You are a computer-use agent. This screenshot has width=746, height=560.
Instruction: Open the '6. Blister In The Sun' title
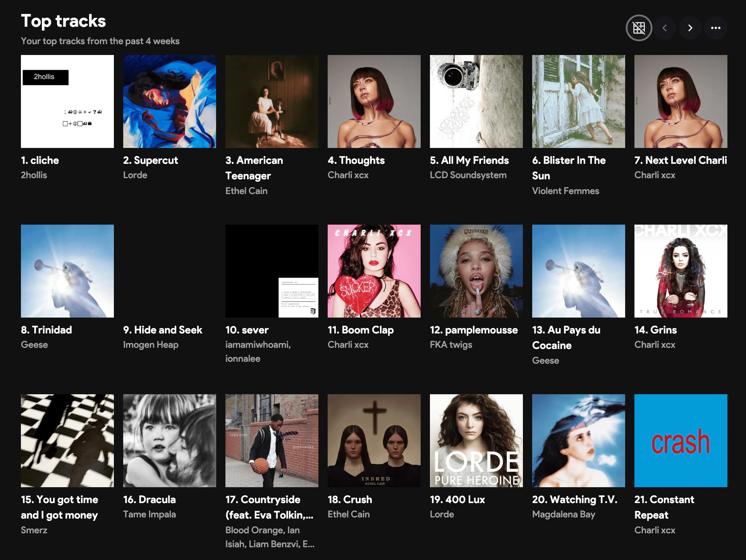(x=569, y=168)
